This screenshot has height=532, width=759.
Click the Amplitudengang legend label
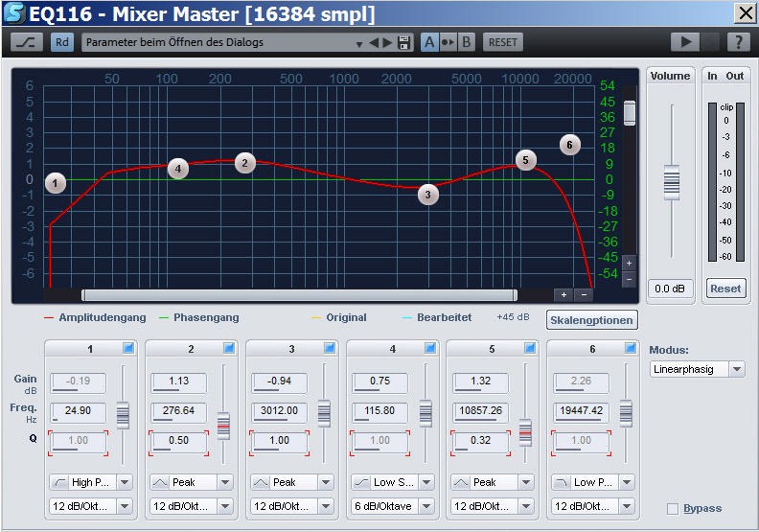[103, 317]
